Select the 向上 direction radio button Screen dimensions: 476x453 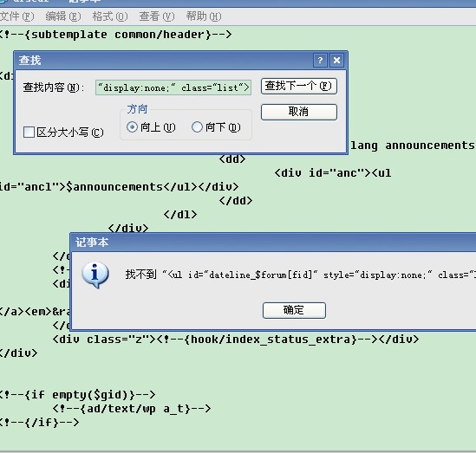tap(132, 126)
